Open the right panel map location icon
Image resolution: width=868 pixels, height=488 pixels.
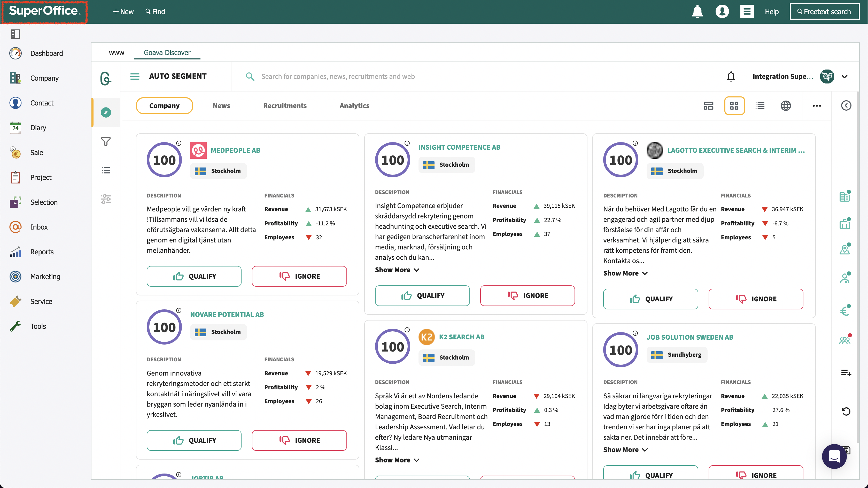pyautogui.click(x=844, y=249)
